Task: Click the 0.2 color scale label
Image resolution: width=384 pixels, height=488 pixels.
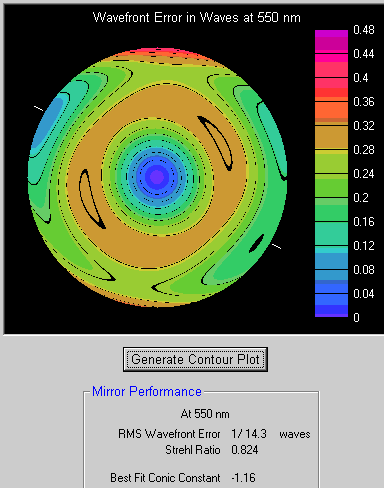Action: [361, 198]
